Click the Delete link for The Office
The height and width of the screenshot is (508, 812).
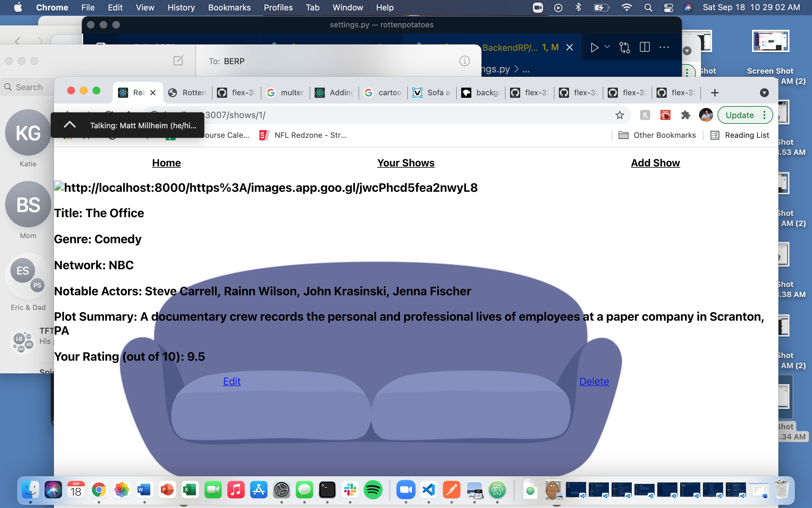(594, 381)
